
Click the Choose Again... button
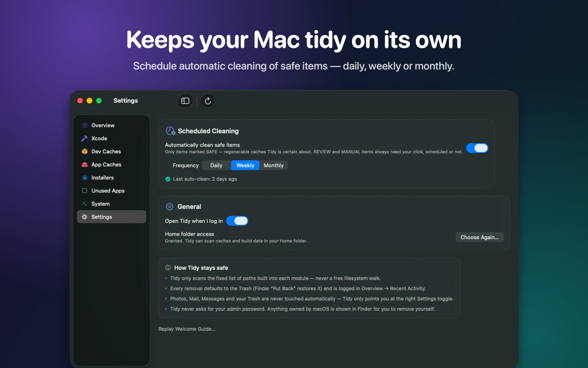(x=480, y=237)
